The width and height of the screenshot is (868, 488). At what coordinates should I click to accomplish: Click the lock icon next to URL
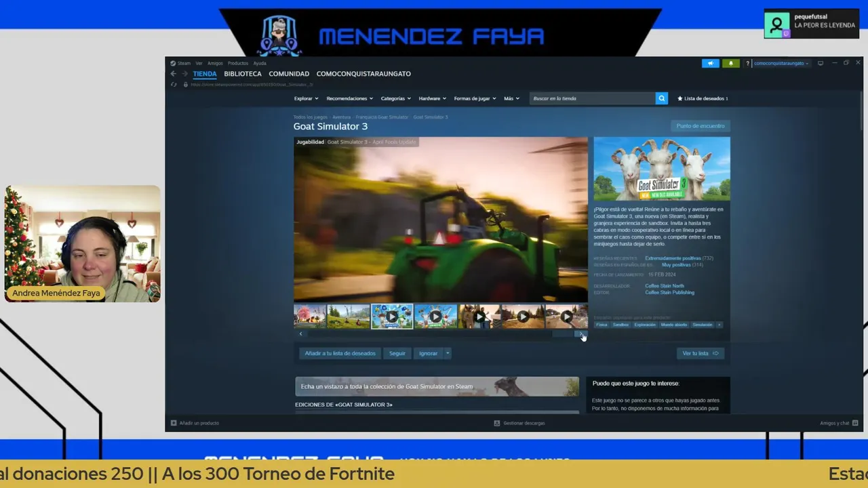point(186,85)
